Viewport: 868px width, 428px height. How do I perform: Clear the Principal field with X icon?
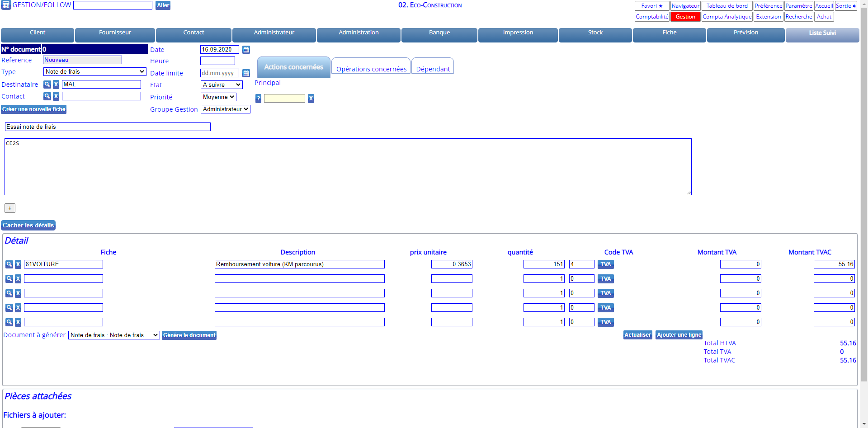(x=311, y=99)
